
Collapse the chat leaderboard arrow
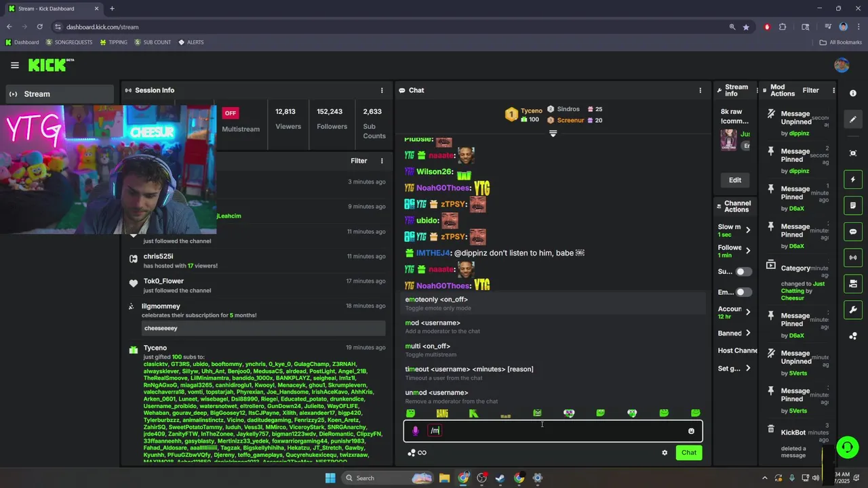tap(553, 134)
